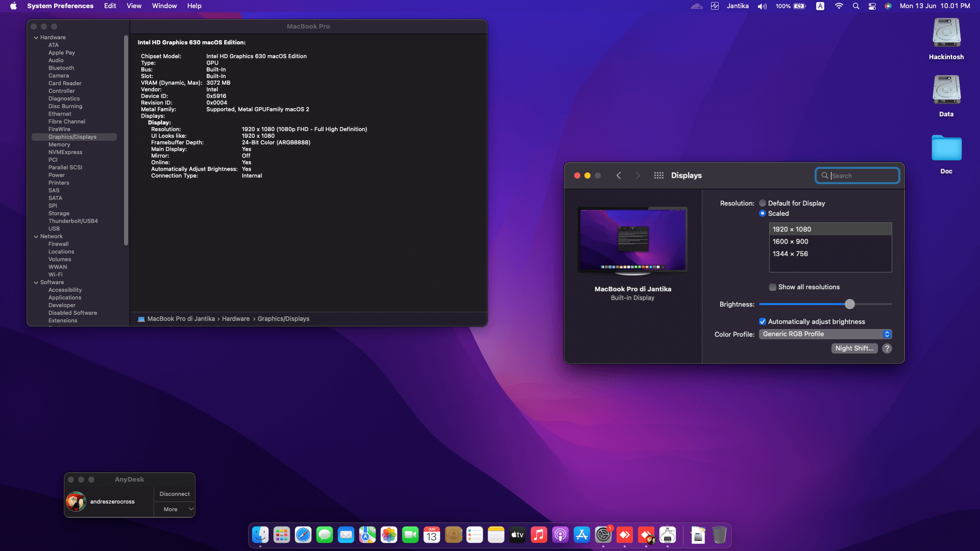Show all preferences grid in Displays
This screenshot has height=551, width=980.
pos(659,176)
